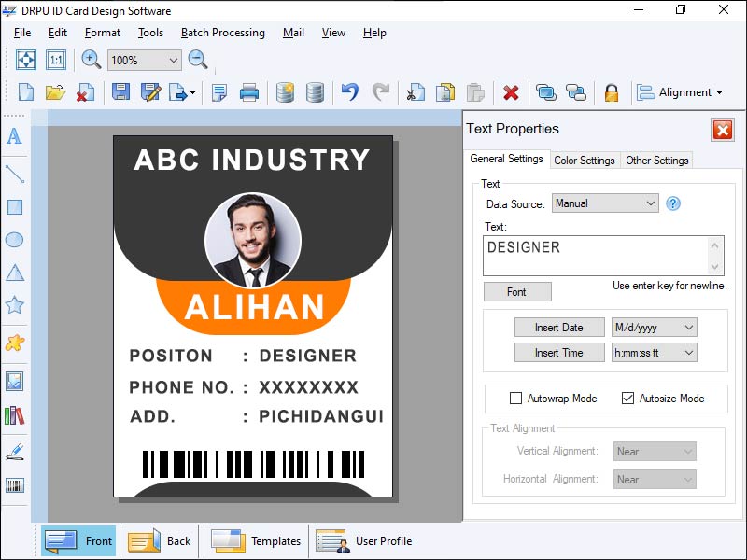
Task: Click the bring to front icon
Action: coord(545,91)
